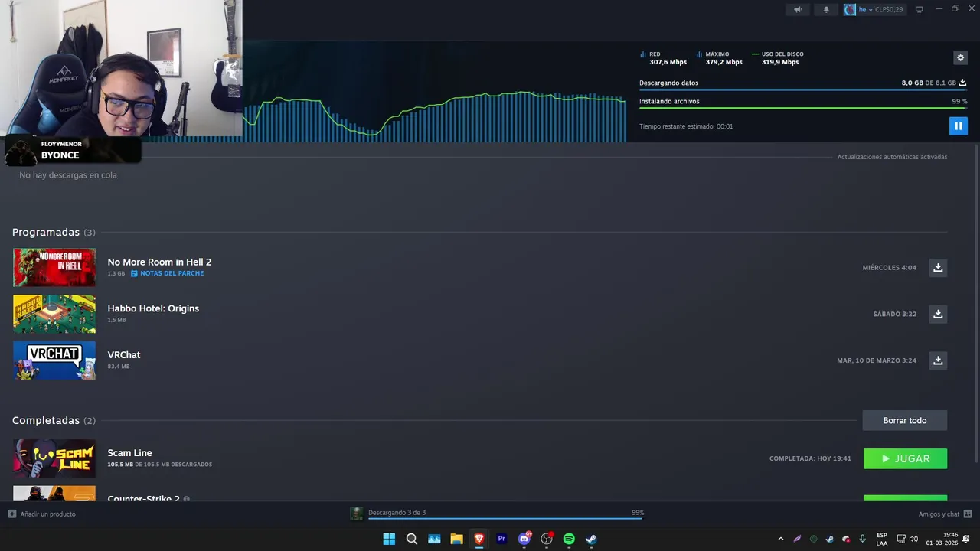Image resolution: width=980 pixels, height=551 pixels.
Task: Open Steam from taskbar
Action: click(591, 539)
